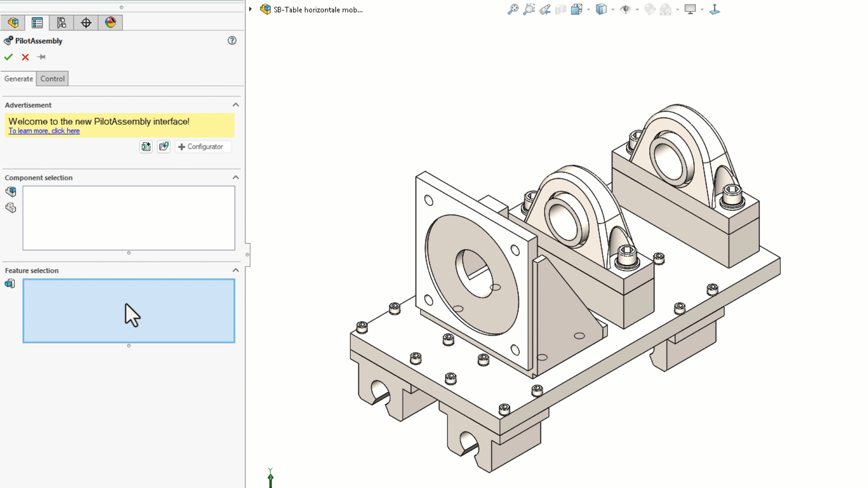This screenshot has height=488, width=868.
Task: Confirm with the green checkmark
Action: [9, 57]
